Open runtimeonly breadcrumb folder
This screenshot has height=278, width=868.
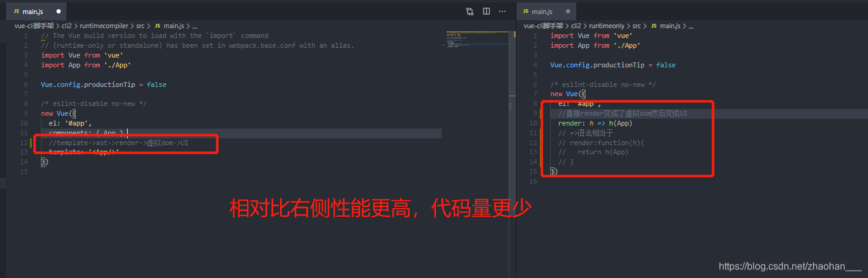(607, 26)
